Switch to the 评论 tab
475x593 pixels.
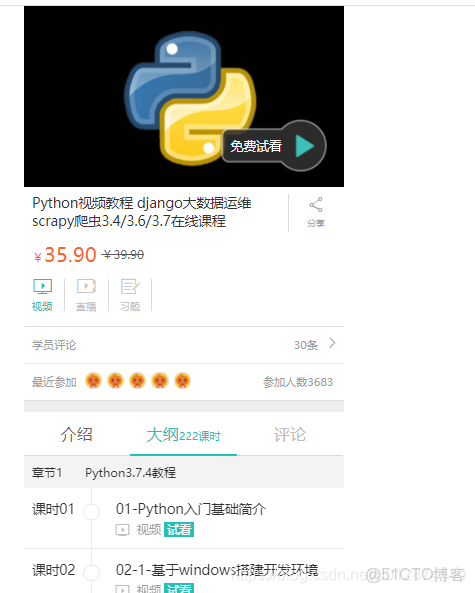[x=290, y=435]
